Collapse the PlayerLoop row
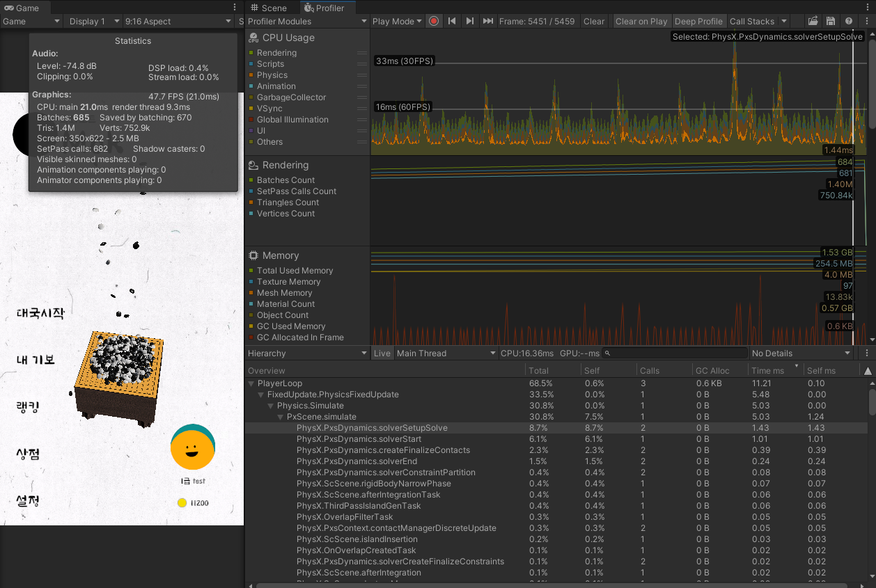The width and height of the screenshot is (876, 588). [251, 383]
